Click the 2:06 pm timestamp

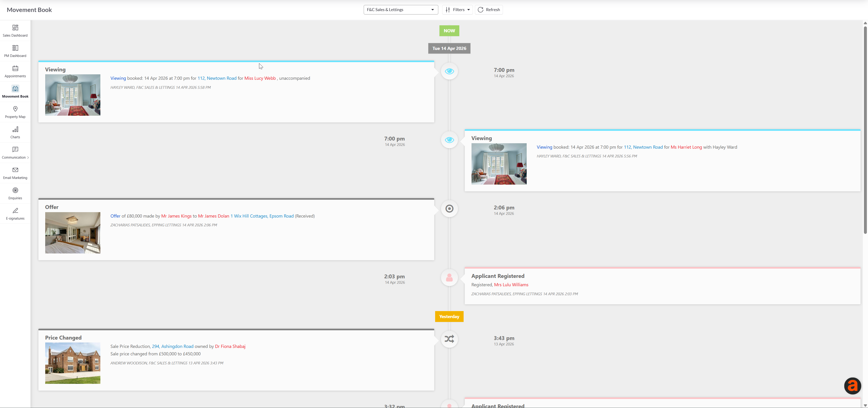(x=504, y=208)
